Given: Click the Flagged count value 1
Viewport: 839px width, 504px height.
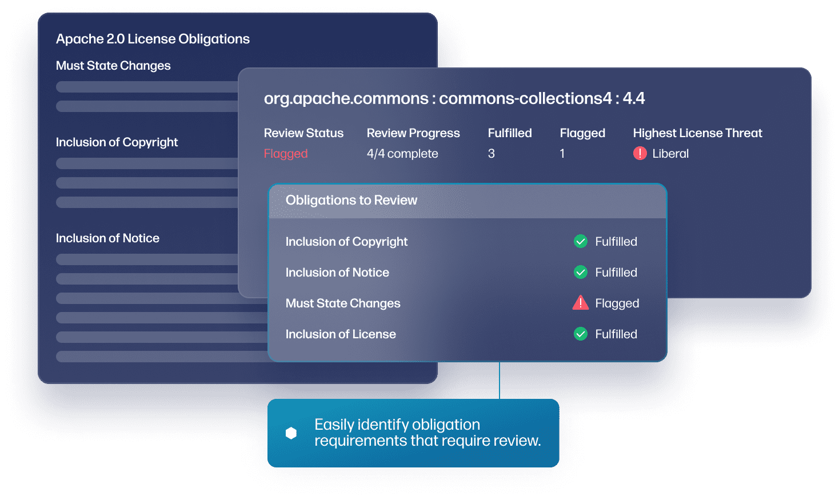Looking at the screenshot, I should [562, 154].
